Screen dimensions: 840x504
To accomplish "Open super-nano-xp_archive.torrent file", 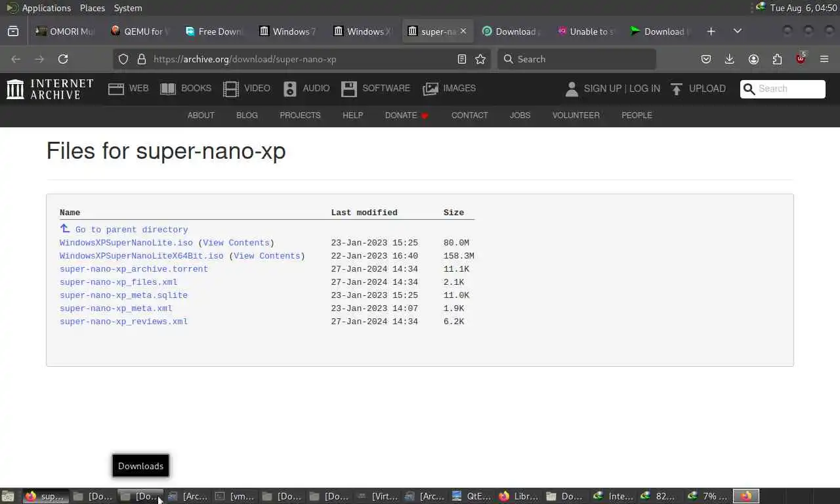I will 134,269.
